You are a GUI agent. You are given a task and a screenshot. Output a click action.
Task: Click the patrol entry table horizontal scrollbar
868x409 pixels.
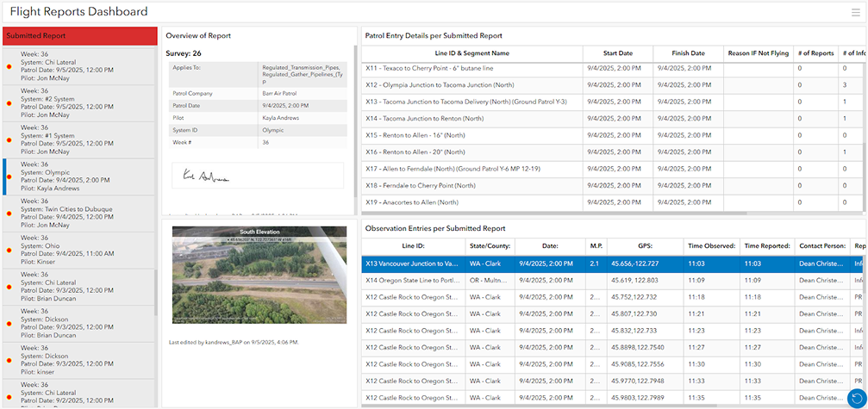pos(553,214)
